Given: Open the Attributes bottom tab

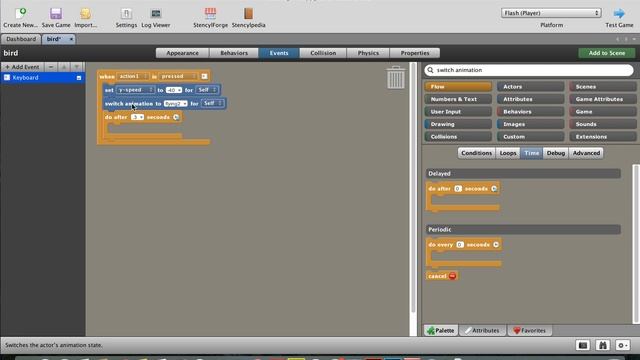Looking at the screenshot, I should pos(482,331).
